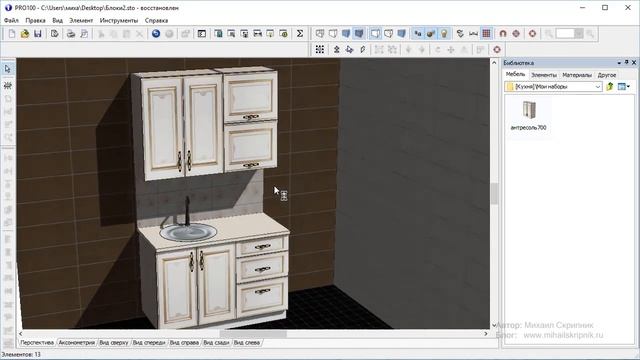This screenshot has height=360, width=640.
Task: Switch to the Вид спереди tab
Action: (149, 343)
